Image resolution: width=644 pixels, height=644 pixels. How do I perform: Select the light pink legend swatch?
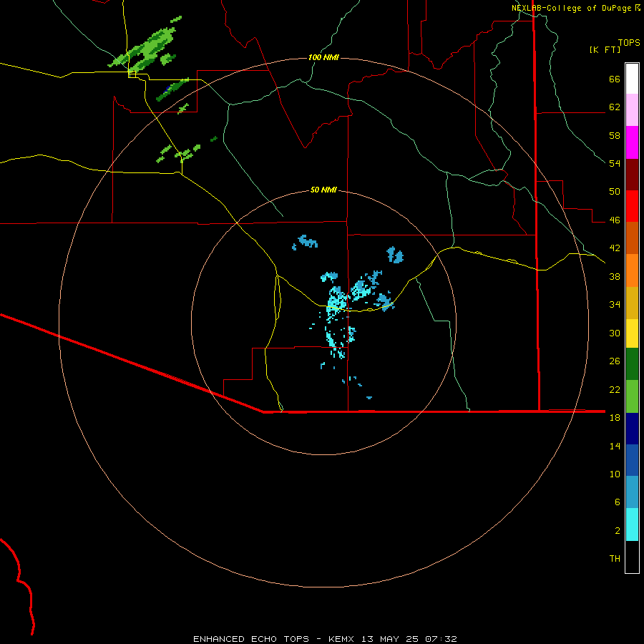632,109
